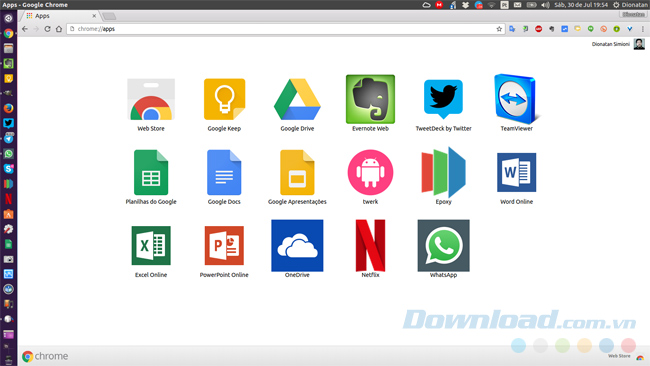Open the OneDrive app
Image resolution: width=650 pixels, height=366 pixels.
tap(297, 245)
